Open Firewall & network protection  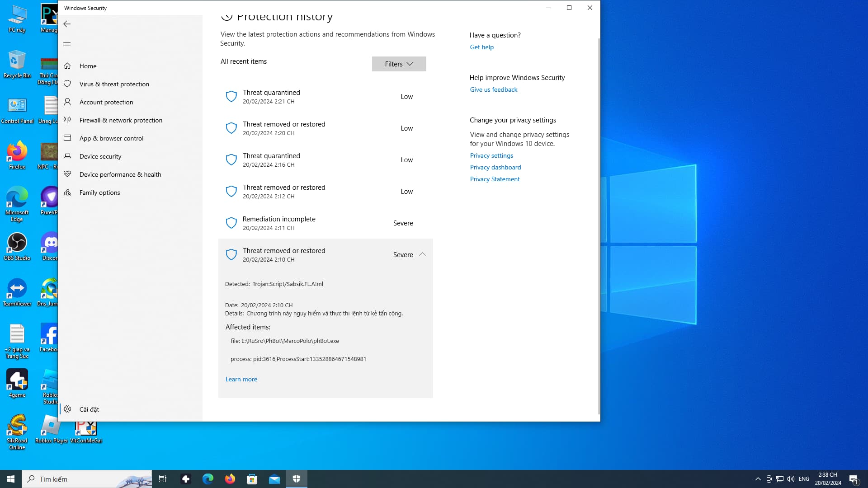[x=120, y=120]
